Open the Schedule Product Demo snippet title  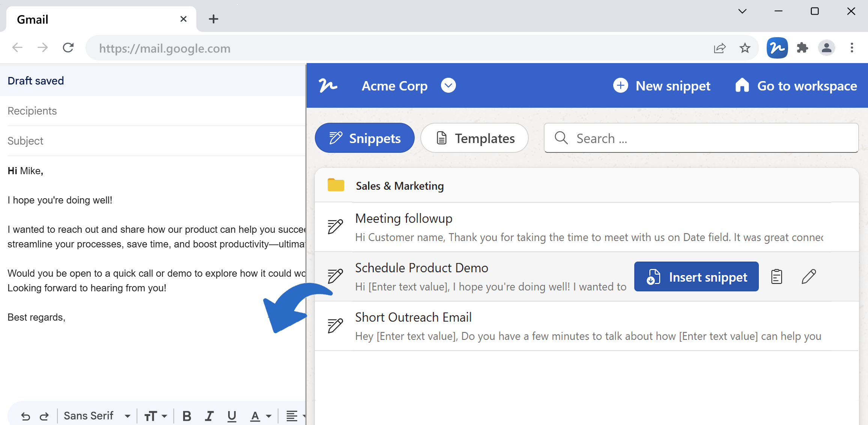click(x=421, y=268)
